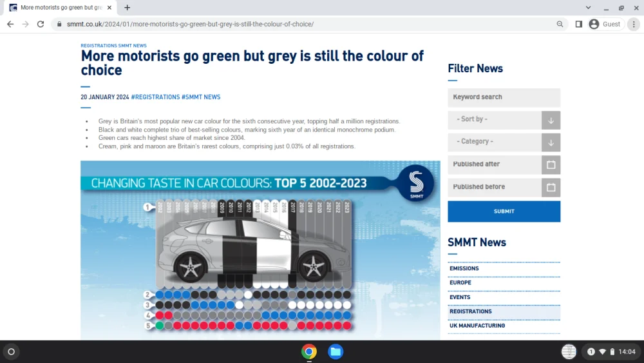Image resolution: width=644 pixels, height=363 pixels.
Task: Open the REGISTRATIONS breadcrumb link
Action: pos(99,46)
